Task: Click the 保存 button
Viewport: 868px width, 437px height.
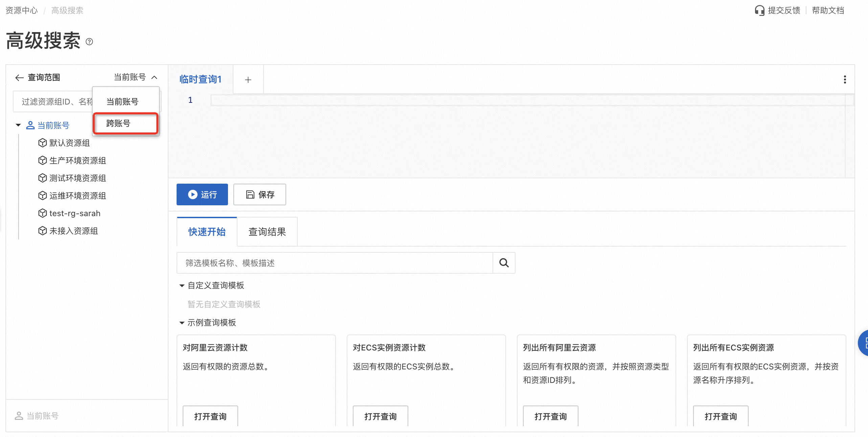Action: pos(259,194)
